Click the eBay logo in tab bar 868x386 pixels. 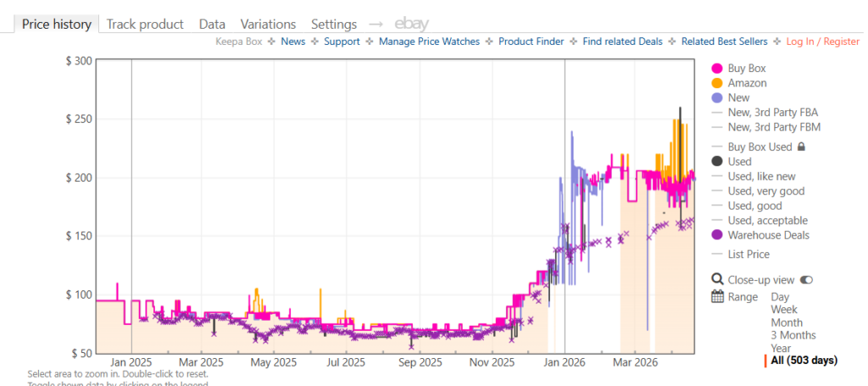coord(411,25)
